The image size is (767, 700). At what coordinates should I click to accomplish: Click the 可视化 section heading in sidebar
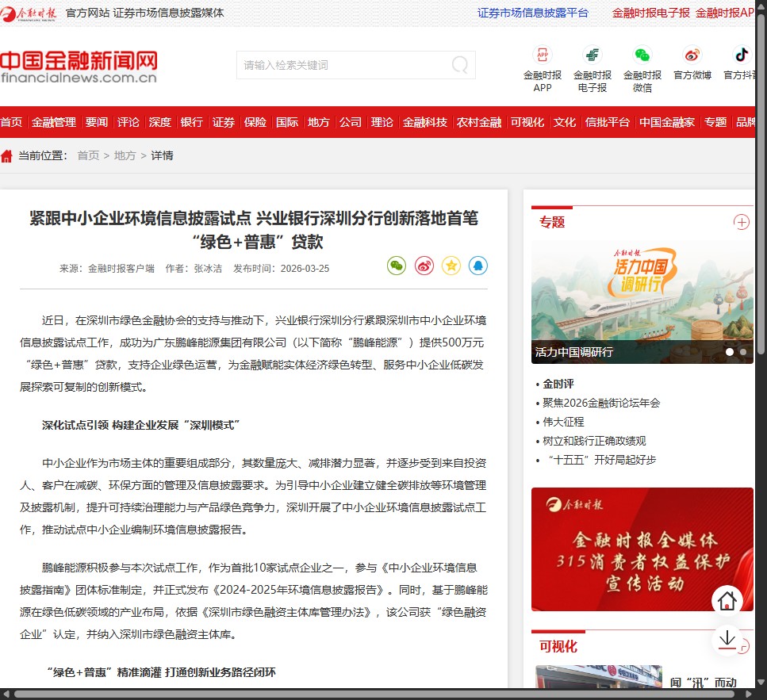click(558, 647)
